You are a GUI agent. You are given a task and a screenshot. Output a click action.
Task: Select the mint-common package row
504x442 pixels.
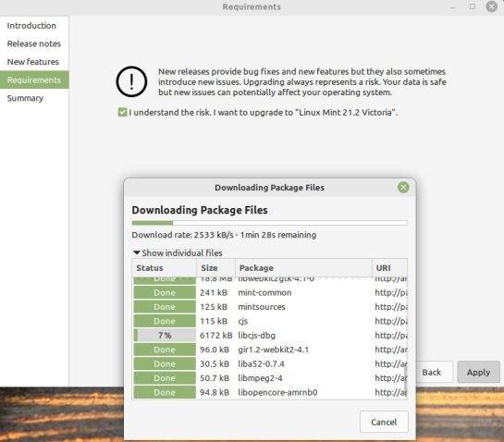270,292
